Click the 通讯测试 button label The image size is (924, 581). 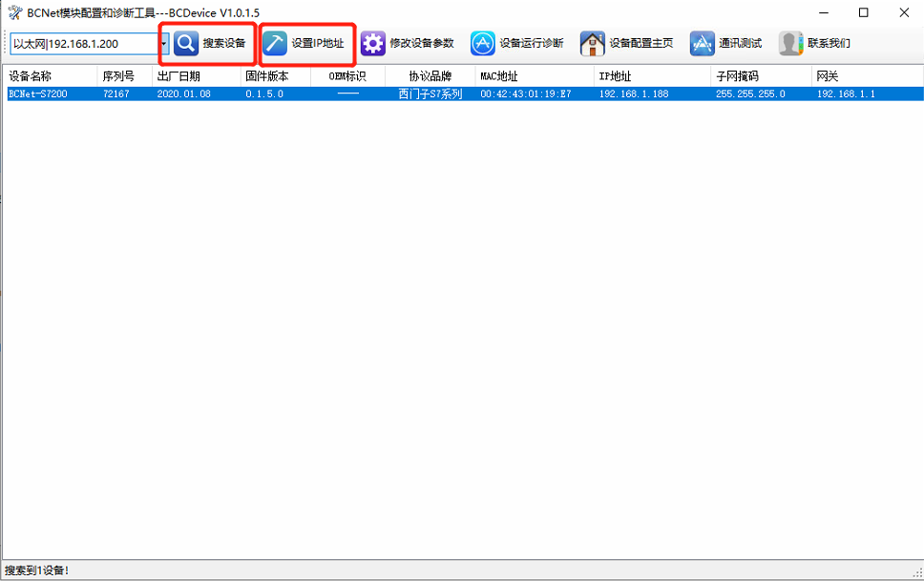click(740, 43)
